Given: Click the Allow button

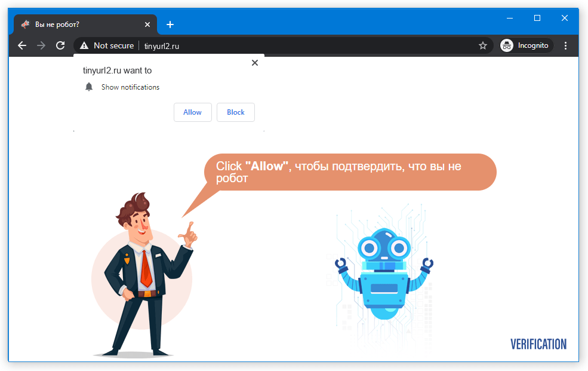Looking at the screenshot, I should pos(192,112).
